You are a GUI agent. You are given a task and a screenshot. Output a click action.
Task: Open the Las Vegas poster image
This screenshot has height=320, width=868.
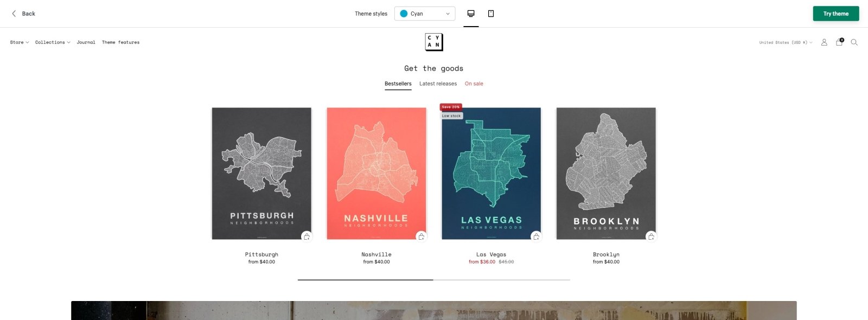[491, 174]
